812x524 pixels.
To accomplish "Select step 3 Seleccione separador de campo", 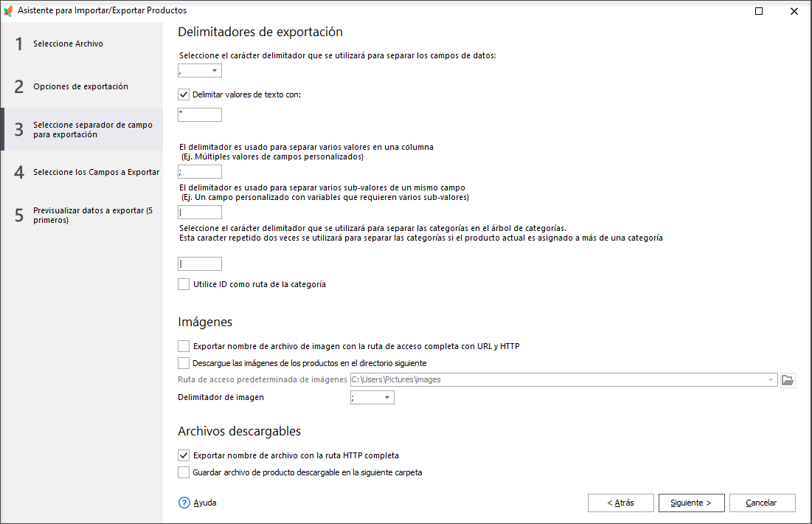I will pos(82,129).
